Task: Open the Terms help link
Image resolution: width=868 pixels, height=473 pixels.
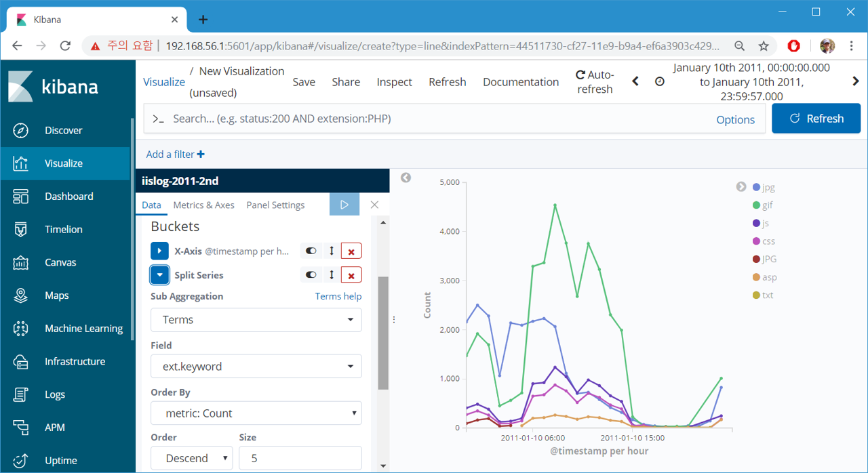Action: (x=338, y=296)
